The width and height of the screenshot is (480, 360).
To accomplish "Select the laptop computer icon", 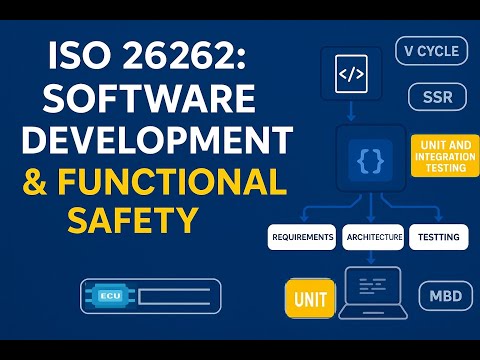I will click(x=373, y=293).
